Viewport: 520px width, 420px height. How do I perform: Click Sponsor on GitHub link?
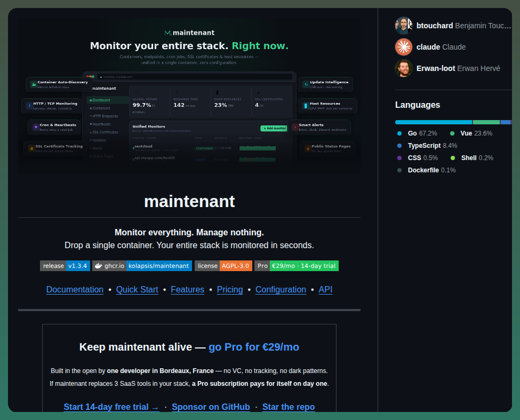coord(211,407)
